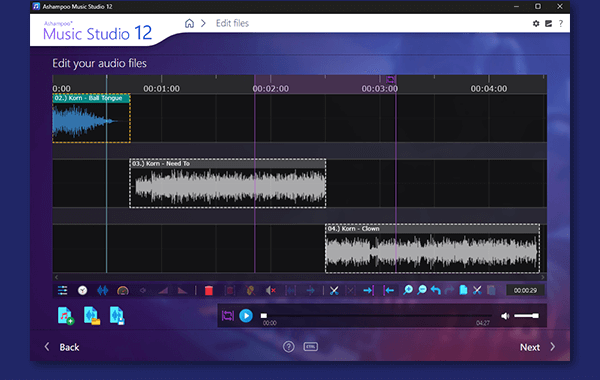The width and height of the screenshot is (600, 380).
Task: Go to Home in breadcrumb
Action: [x=189, y=23]
